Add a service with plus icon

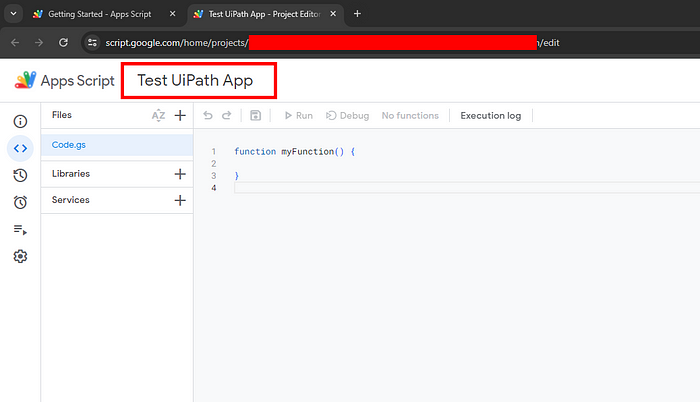click(x=180, y=200)
